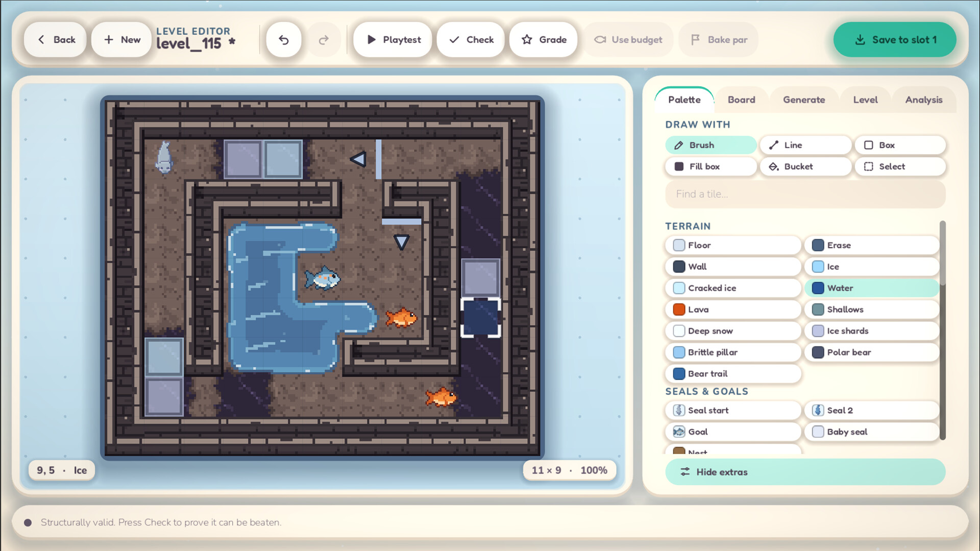Open the Level tab
The image size is (980, 551).
click(865, 99)
